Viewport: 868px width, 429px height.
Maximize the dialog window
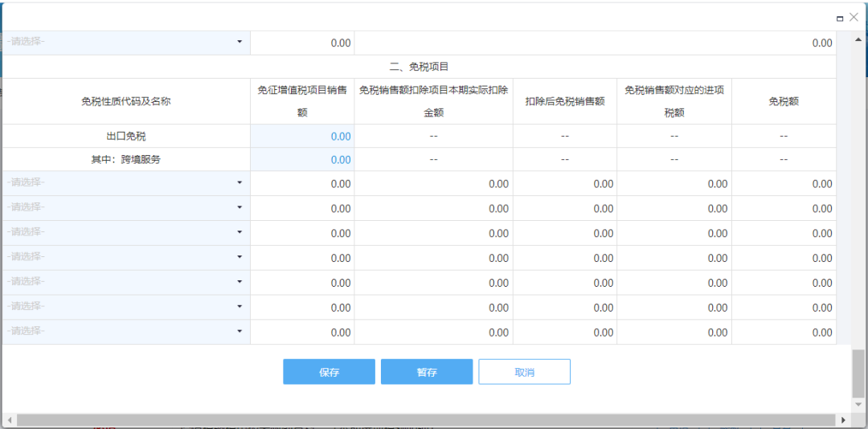pyautogui.click(x=840, y=18)
